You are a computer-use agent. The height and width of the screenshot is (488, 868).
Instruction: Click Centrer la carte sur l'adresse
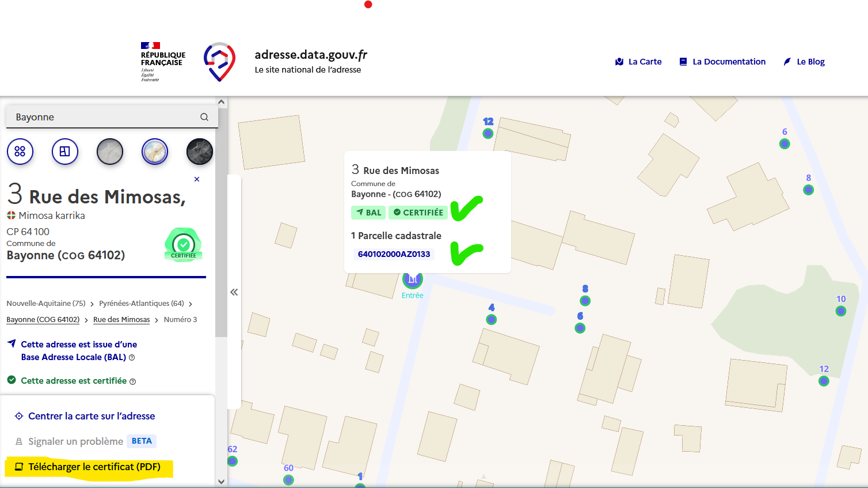(x=92, y=416)
